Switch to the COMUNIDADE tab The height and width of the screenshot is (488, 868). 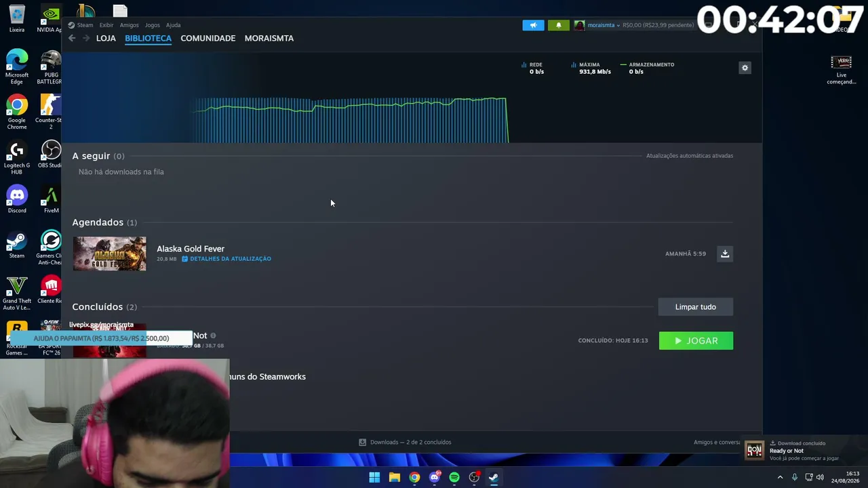coord(208,38)
